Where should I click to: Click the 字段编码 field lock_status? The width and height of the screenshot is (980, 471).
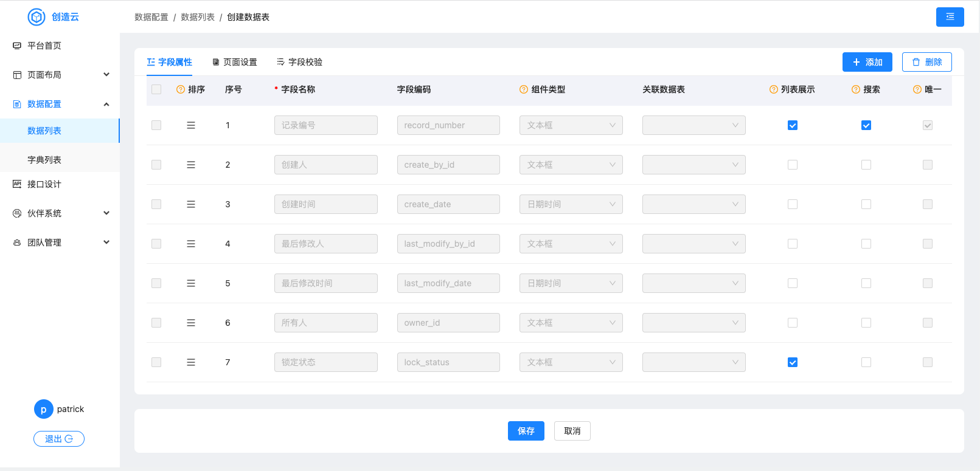(448, 362)
